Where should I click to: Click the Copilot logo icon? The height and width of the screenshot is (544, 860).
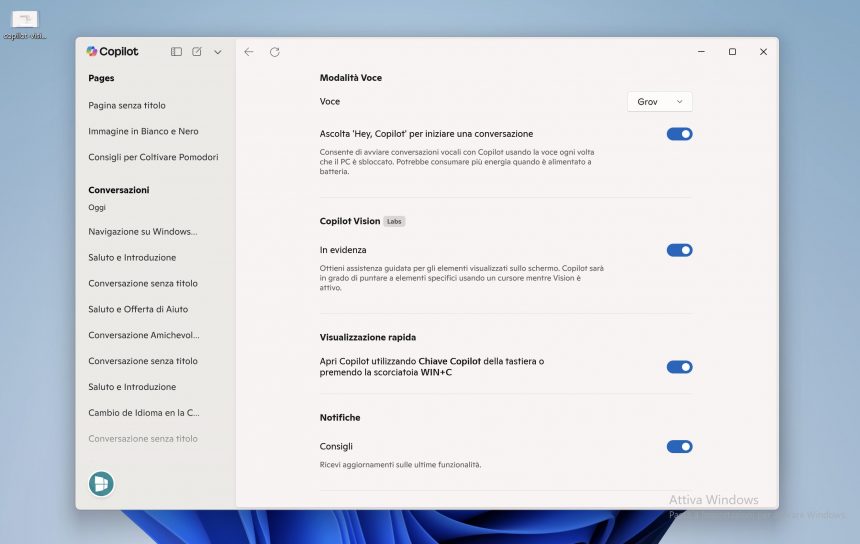(92, 52)
